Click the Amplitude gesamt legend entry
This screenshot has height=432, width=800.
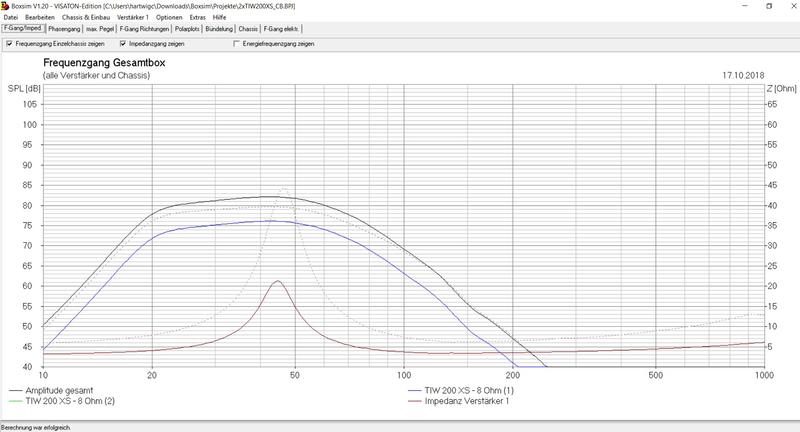click(x=51, y=390)
